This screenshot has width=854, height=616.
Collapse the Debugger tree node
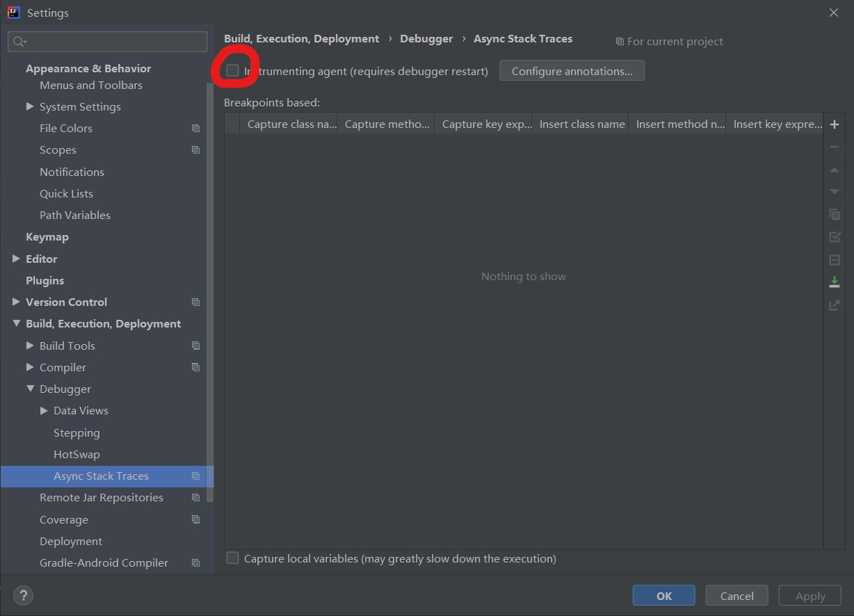coord(31,389)
